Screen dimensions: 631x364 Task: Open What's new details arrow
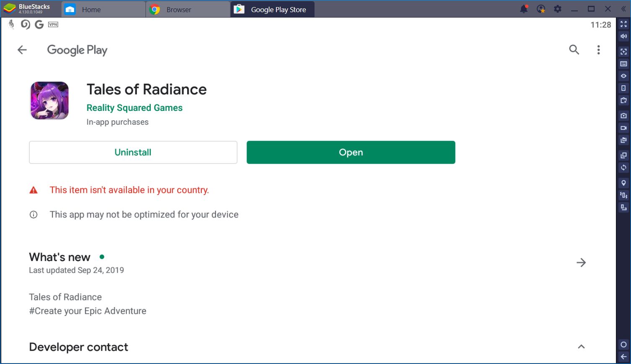pyautogui.click(x=581, y=263)
